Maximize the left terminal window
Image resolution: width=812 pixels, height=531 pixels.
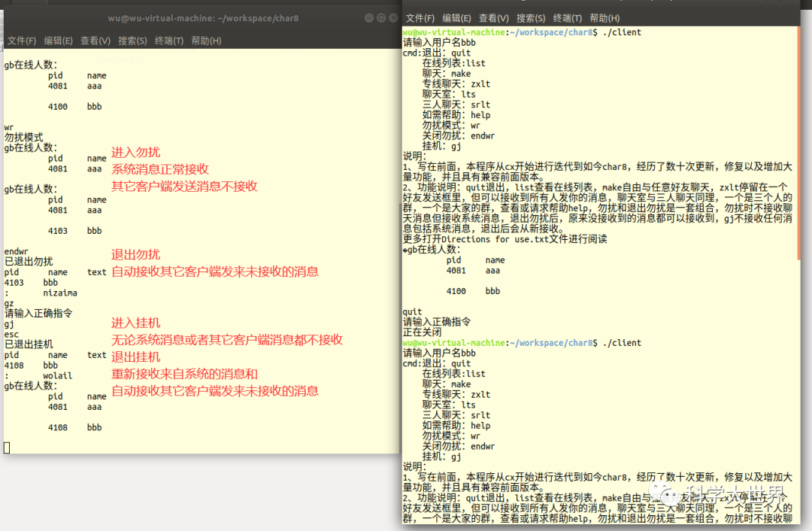381,17
